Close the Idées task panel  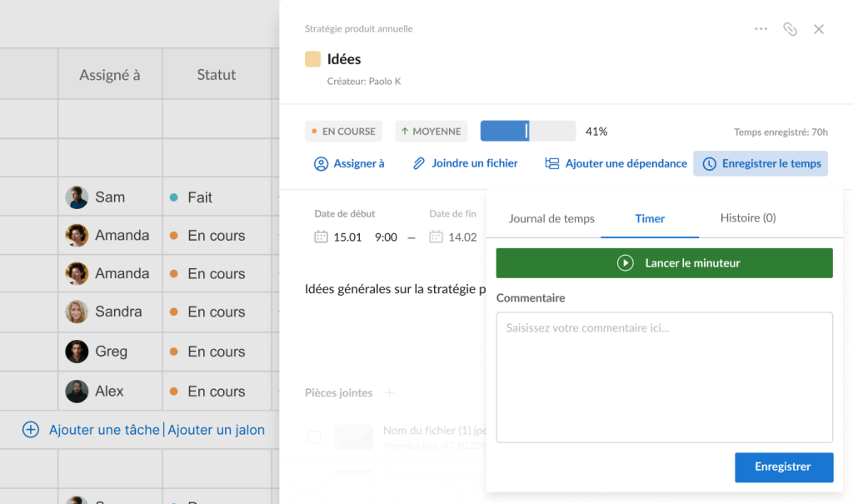pyautogui.click(x=819, y=29)
